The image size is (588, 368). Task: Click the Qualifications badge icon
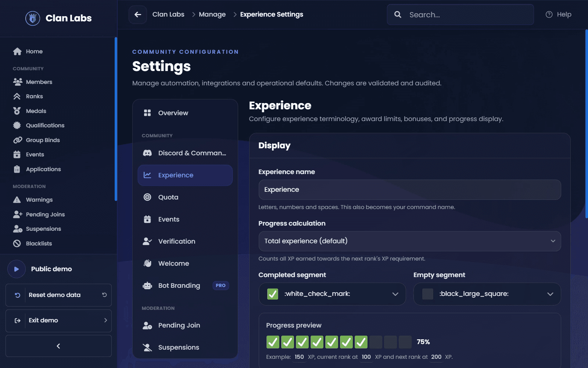pos(17,125)
